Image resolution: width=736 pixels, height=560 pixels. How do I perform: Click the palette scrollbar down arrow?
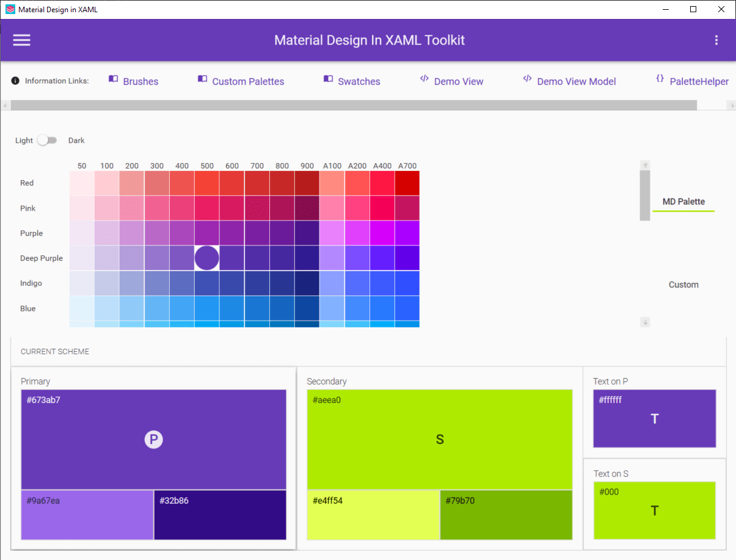click(x=645, y=322)
